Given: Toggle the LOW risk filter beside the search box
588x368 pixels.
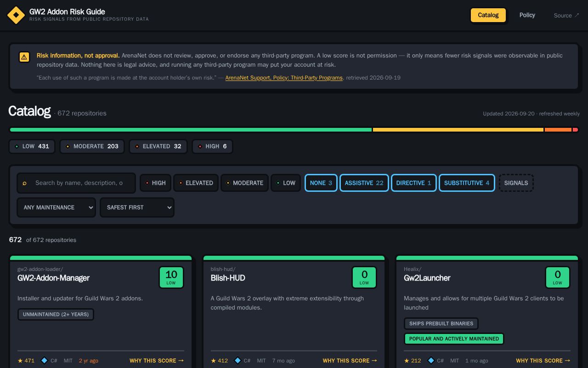Looking at the screenshot, I should tap(286, 183).
